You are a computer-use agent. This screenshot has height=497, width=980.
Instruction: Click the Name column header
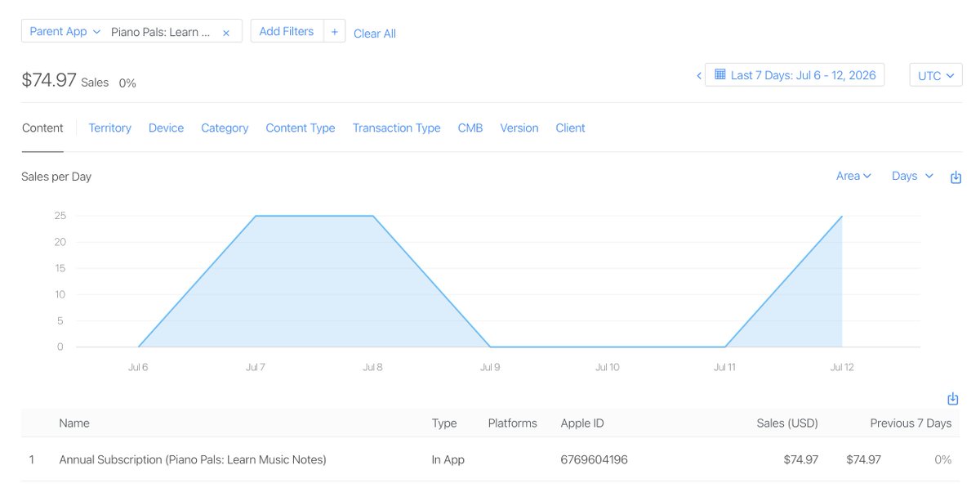coord(74,423)
